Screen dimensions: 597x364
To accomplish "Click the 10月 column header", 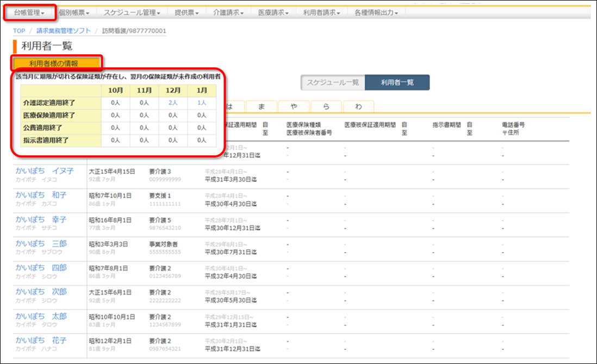I will [x=115, y=90].
